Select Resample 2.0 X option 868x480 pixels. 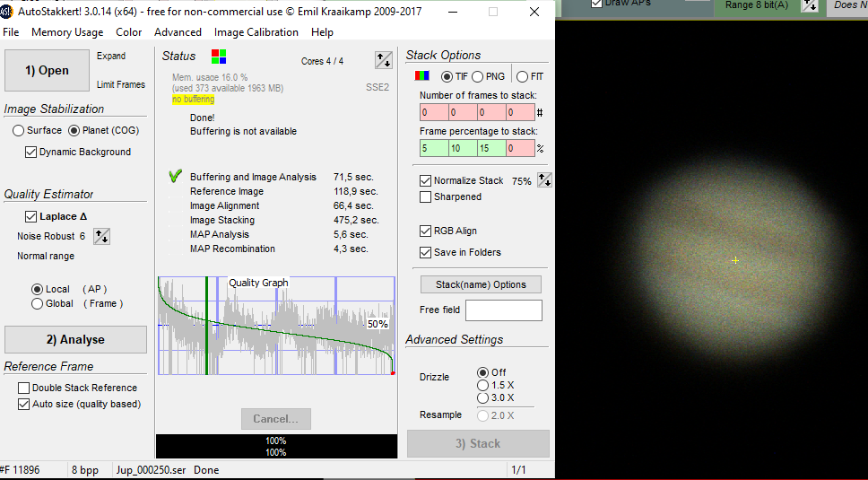click(482, 415)
